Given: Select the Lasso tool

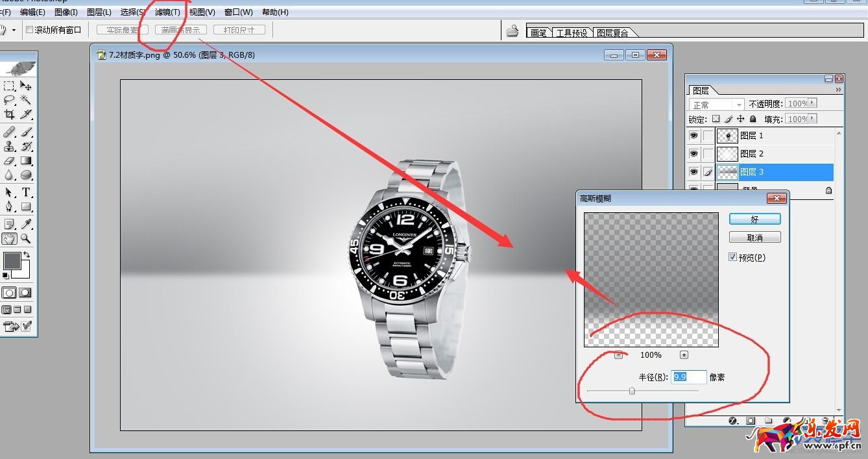Looking at the screenshot, I should click(x=9, y=100).
